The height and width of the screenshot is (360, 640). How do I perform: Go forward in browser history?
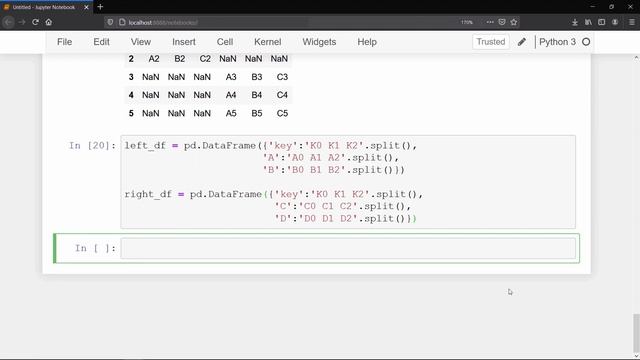(22, 22)
